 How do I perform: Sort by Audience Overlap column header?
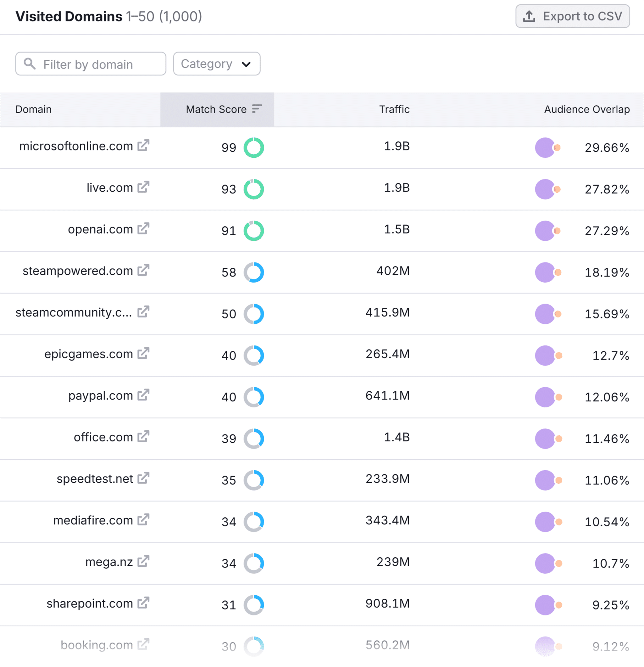click(x=587, y=109)
